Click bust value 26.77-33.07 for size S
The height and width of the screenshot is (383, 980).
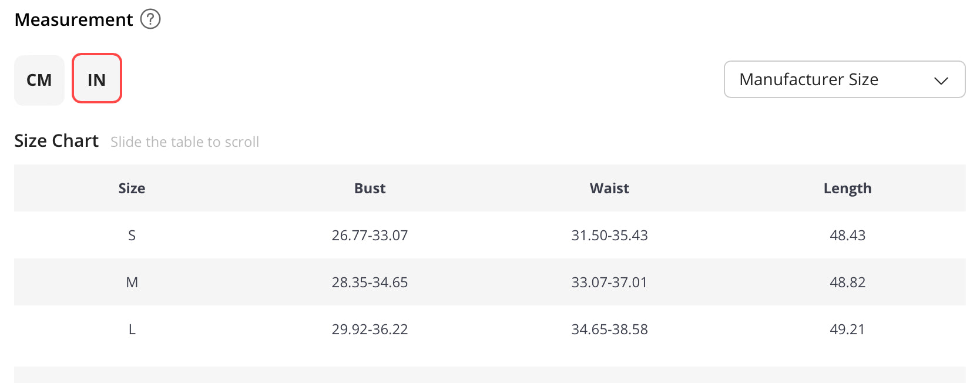(370, 235)
